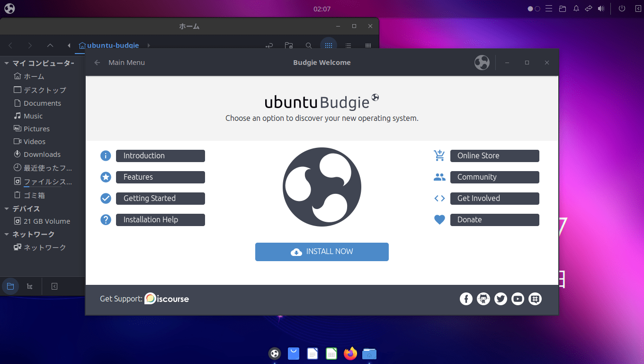Click the notification bell in top panel
This screenshot has height=364, width=644.
576,9
